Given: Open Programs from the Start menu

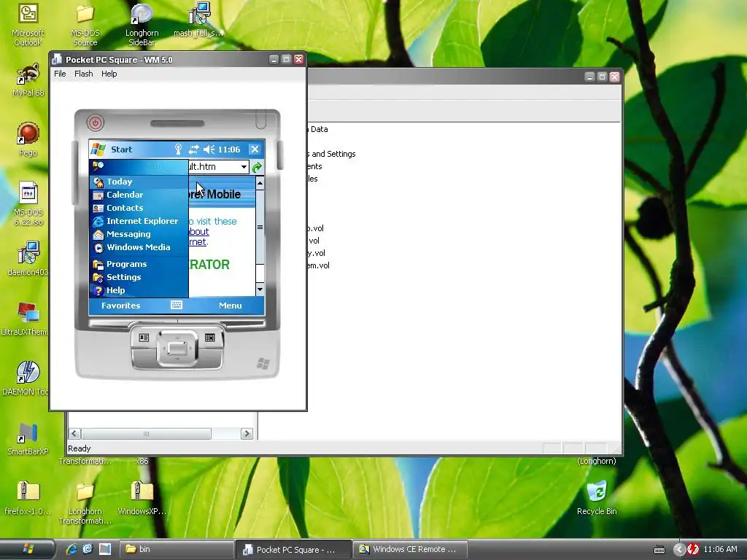Looking at the screenshot, I should point(139,264).
